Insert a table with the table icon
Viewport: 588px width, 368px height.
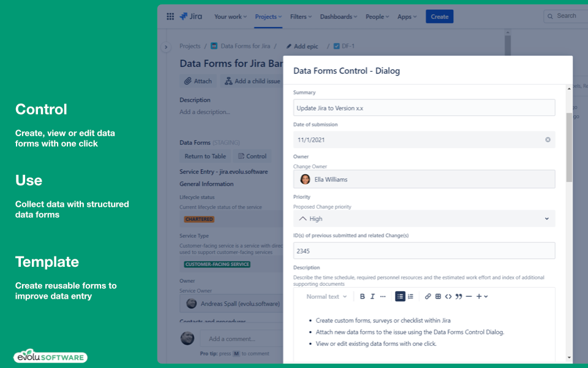tap(438, 296)
